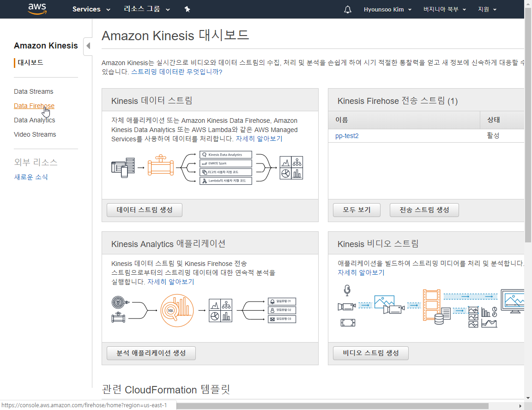532x410 pixels.
Task: Open the notifications bell icon
Action: [x=347, y=10]
